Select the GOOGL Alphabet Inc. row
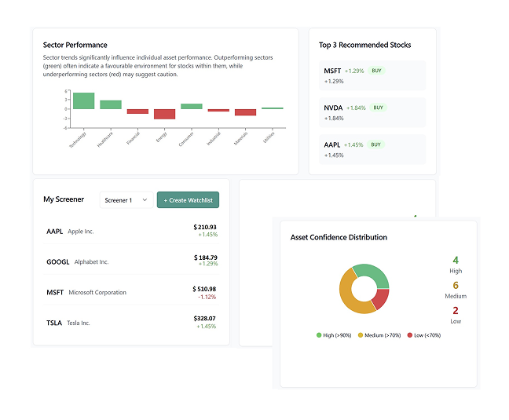 tap(131, 261)
